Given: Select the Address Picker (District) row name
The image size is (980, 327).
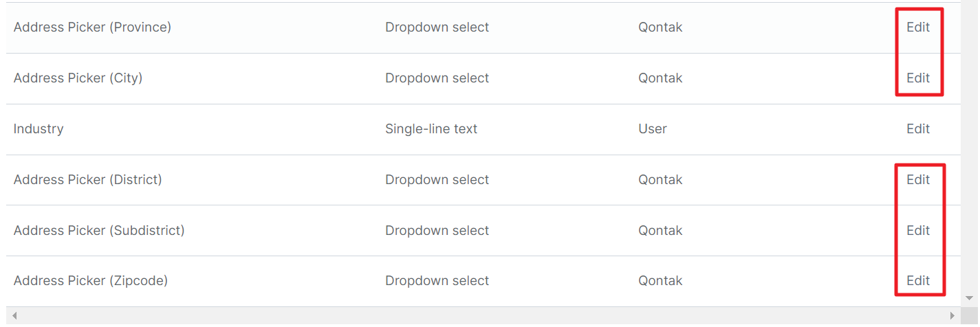Looking at the screenshot, I should (x=88, y=180).
